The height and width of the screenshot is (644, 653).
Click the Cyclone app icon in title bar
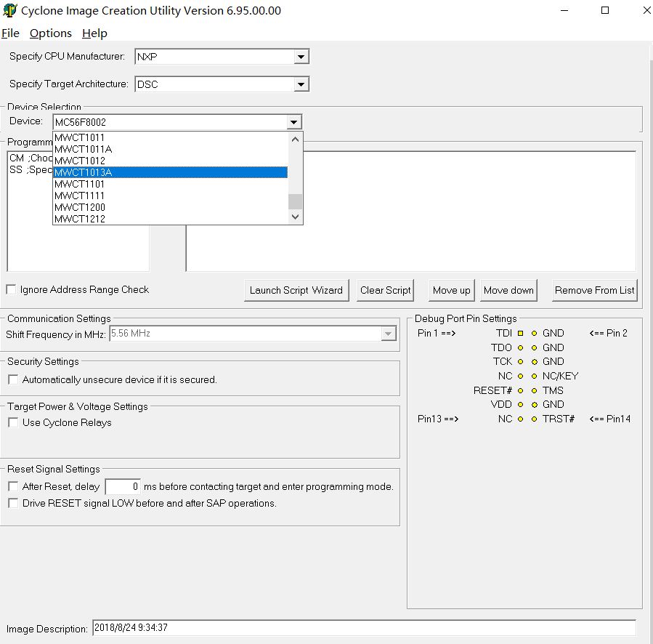[9, 10]
